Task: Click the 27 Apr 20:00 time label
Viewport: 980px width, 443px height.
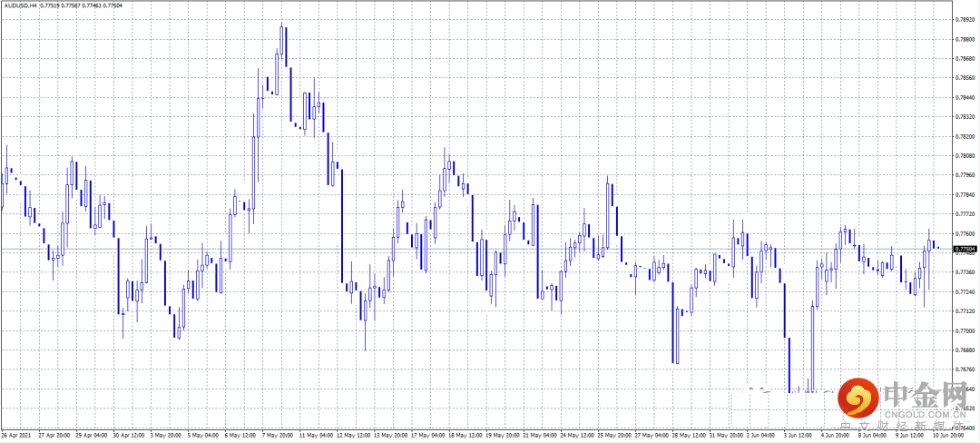Action: [x=54, y=435]
